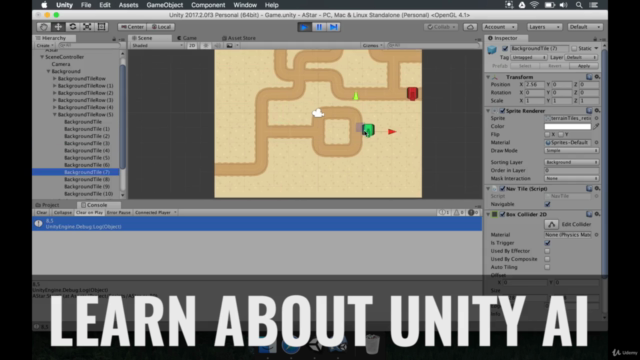This screenshot has width=640, height=360.
Task: Click the Wi-Fi status icon
Action: [534, 5]
